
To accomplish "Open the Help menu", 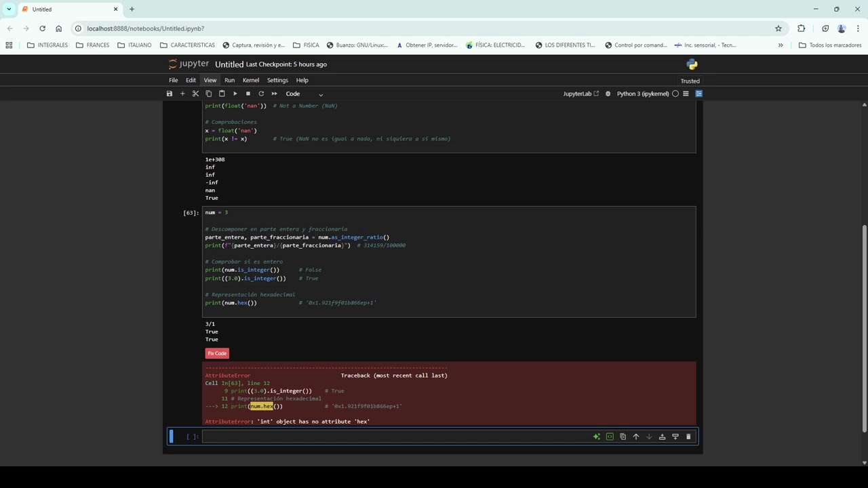I will (302, 80).
